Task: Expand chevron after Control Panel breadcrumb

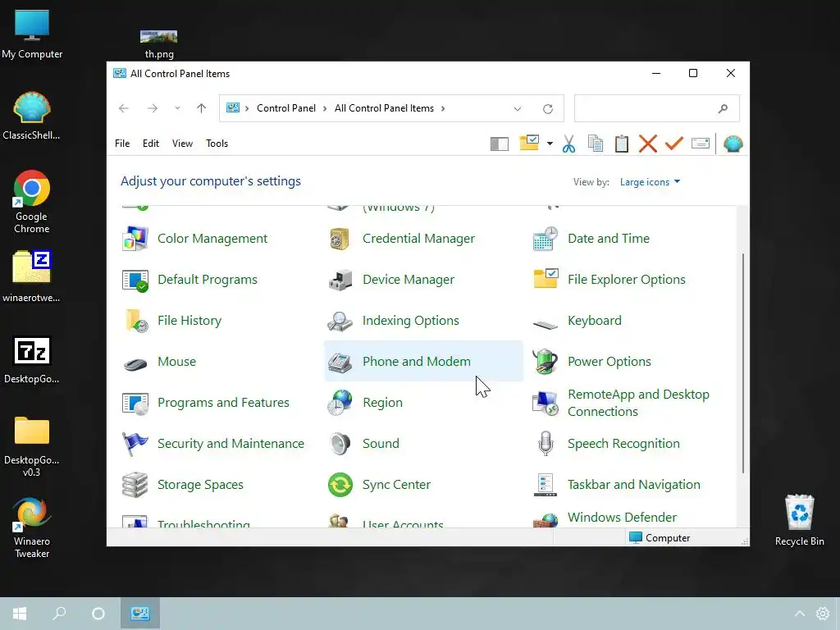Action: click(325, 108)
